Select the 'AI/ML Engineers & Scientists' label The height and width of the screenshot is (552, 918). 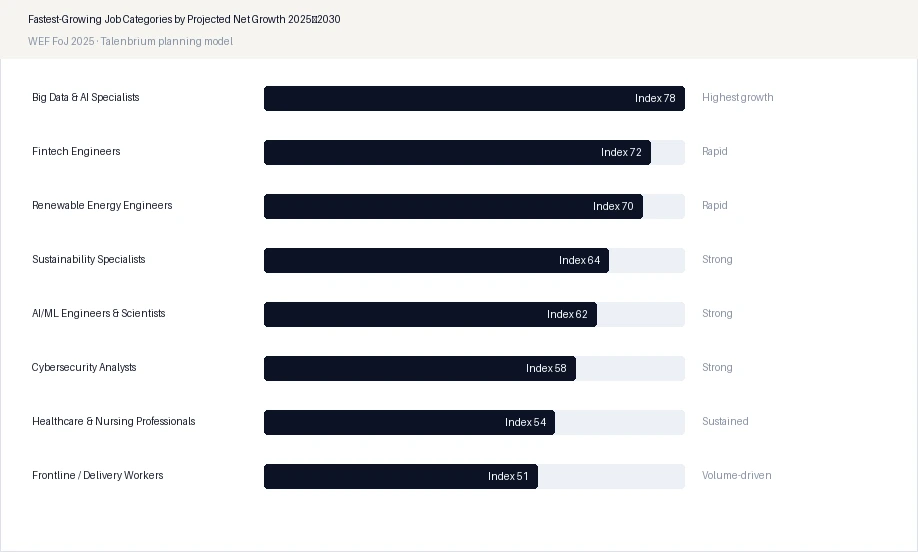coord(98,313)
